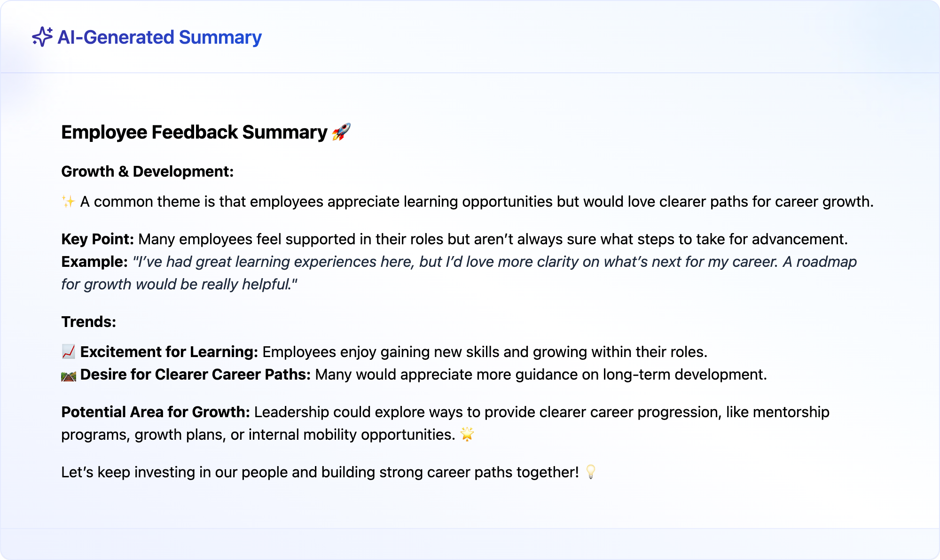Image resolution: width=940 pixels, height=560 pixels.
Task: Click the 'Excitement for Learning:' bold text
Action: click(169, 352)
